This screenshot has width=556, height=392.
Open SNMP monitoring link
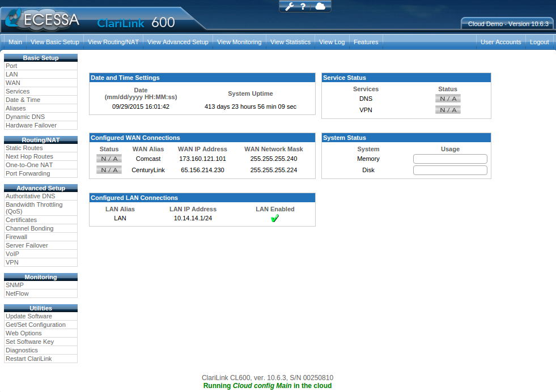[x=41, y=286]
